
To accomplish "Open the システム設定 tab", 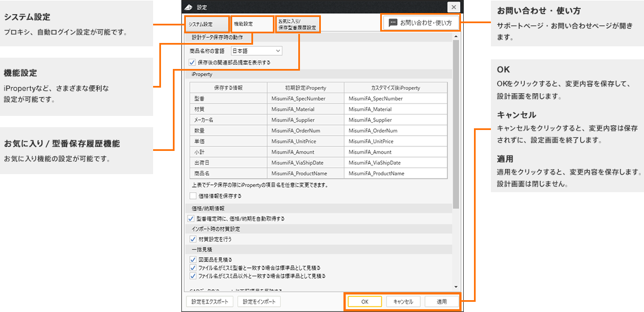I will [x=207, y=24].
